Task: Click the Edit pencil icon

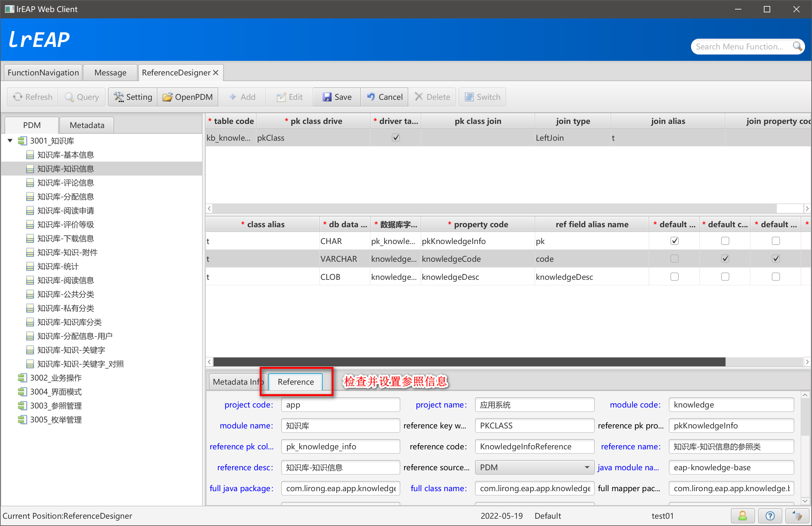Action: [x=281, y=97]
